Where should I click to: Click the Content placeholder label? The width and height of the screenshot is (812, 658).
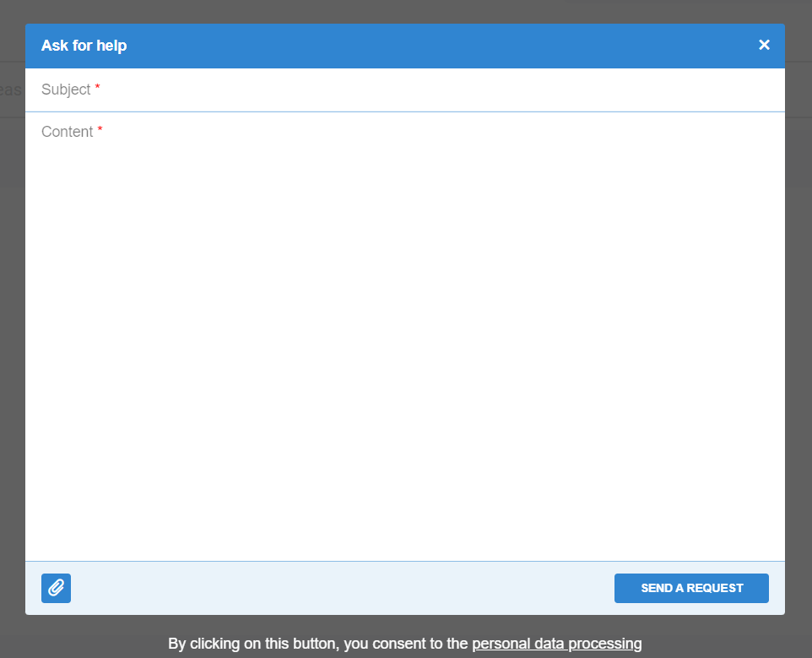(x=67, y=132)
